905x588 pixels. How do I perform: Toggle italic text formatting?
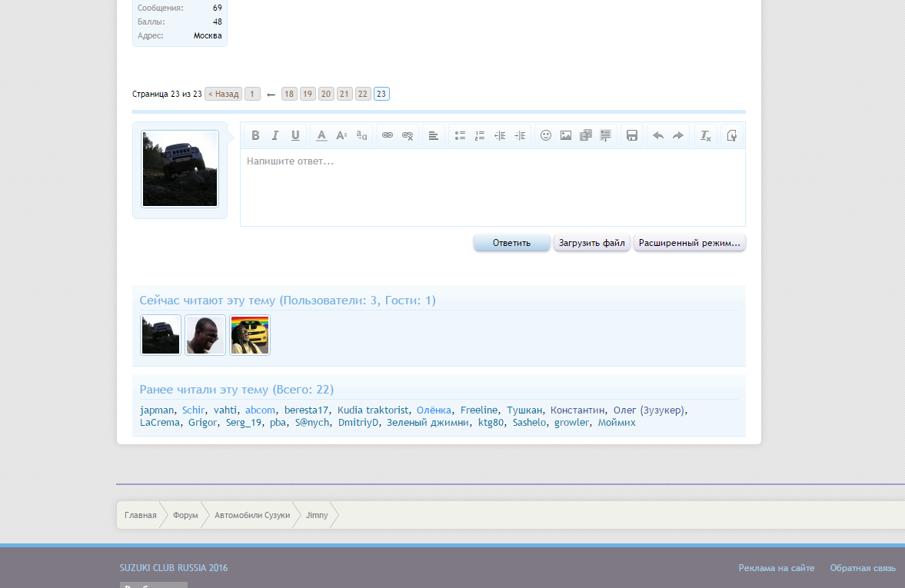[x=275, y=135]
